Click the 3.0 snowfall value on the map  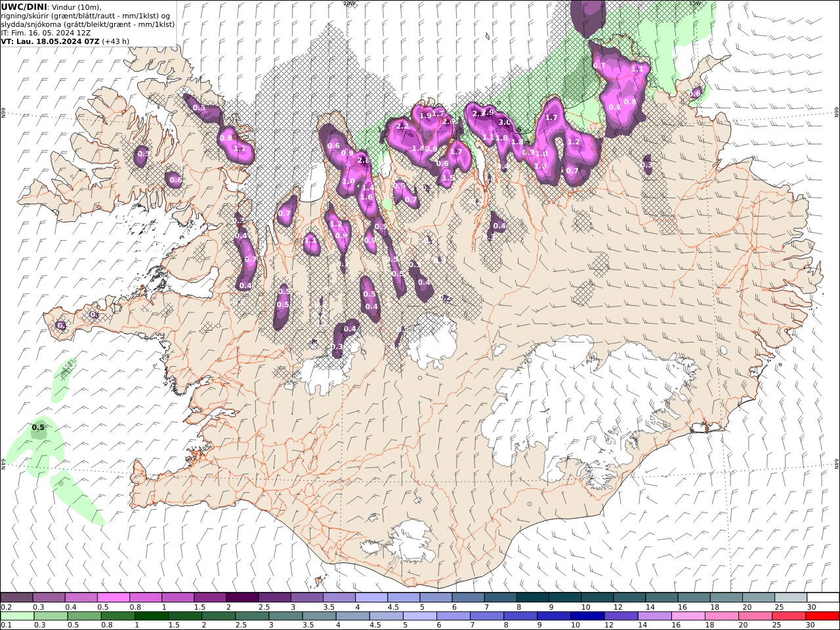click(x=505, y=122)
